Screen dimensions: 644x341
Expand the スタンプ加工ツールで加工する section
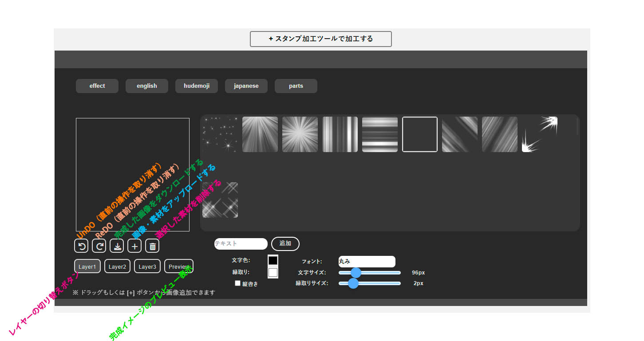point(321,39)
